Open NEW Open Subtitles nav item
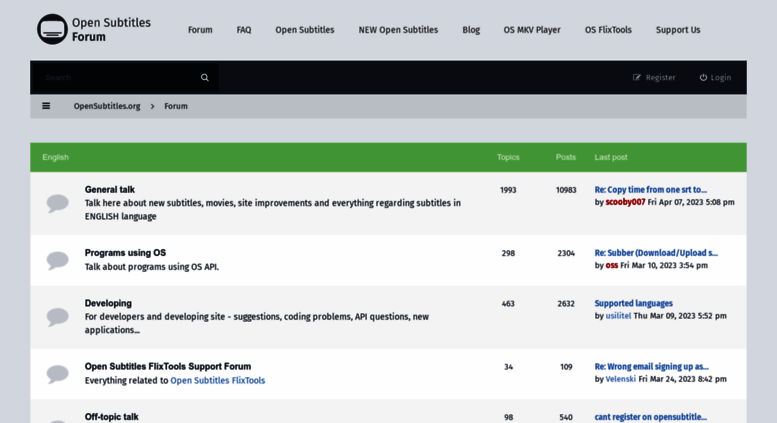Screen dimensions: 777x423 click(x=398, y=30)
